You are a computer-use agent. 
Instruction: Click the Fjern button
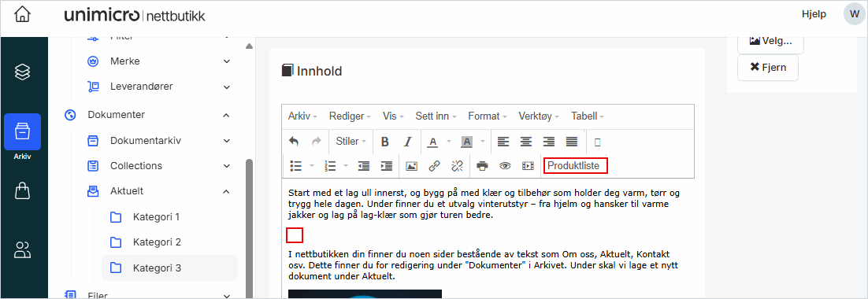[x=768, y=68]
